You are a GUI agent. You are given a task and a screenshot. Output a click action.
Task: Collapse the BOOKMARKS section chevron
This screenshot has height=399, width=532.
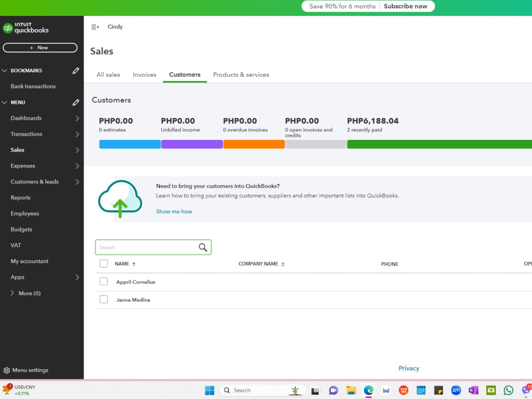(4, 71)
